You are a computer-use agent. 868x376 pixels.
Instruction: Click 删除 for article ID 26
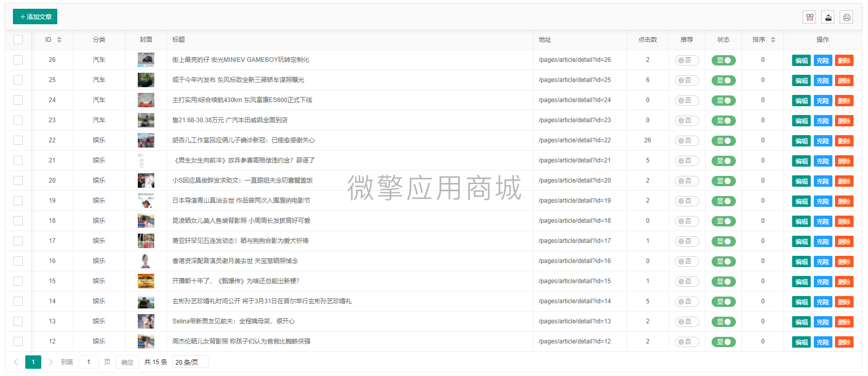click(844, 60)
